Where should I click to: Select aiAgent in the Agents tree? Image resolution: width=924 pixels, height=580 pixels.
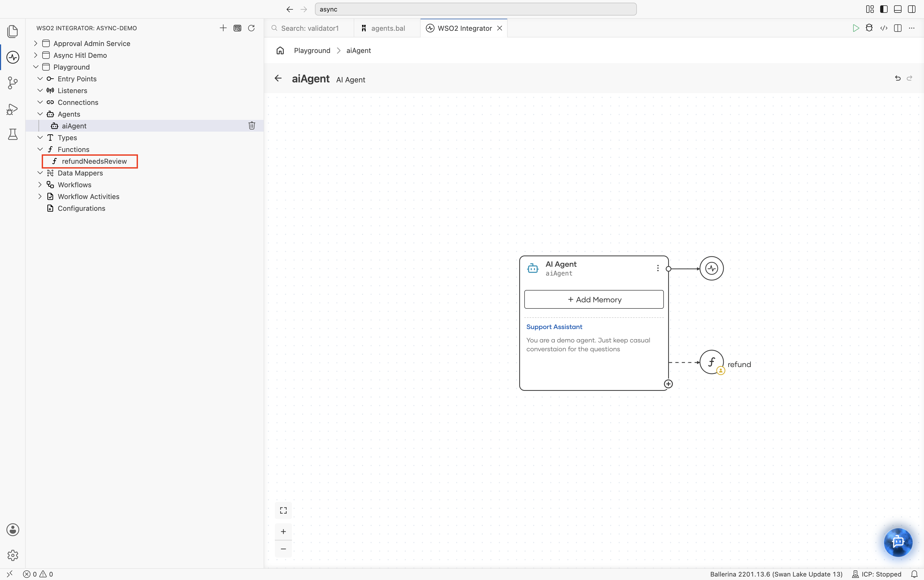(x=144, y=126)
